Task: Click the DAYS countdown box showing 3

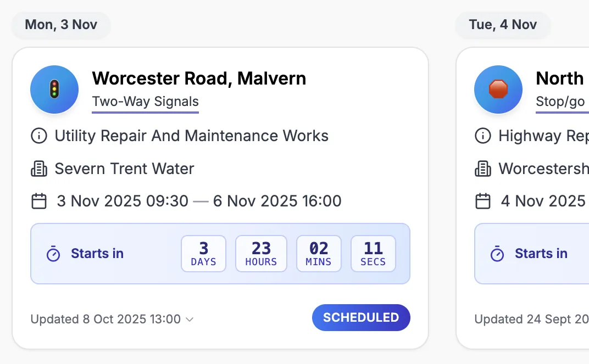Action: click(x=203, y=254)
